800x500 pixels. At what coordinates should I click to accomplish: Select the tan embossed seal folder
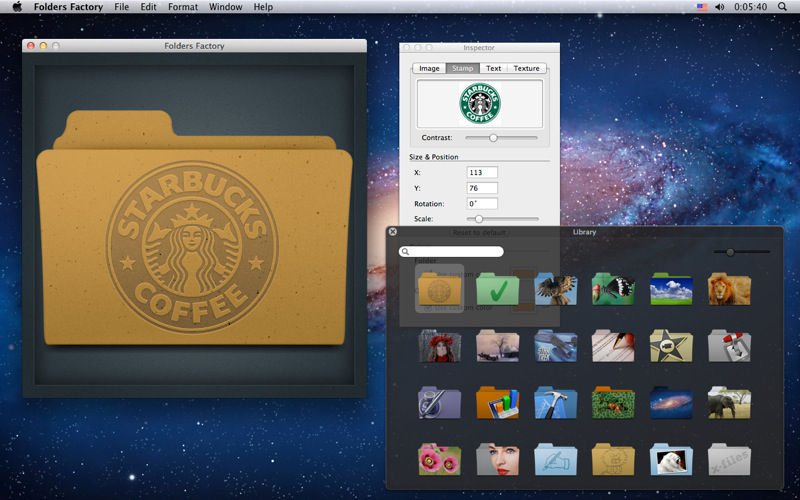613,459
